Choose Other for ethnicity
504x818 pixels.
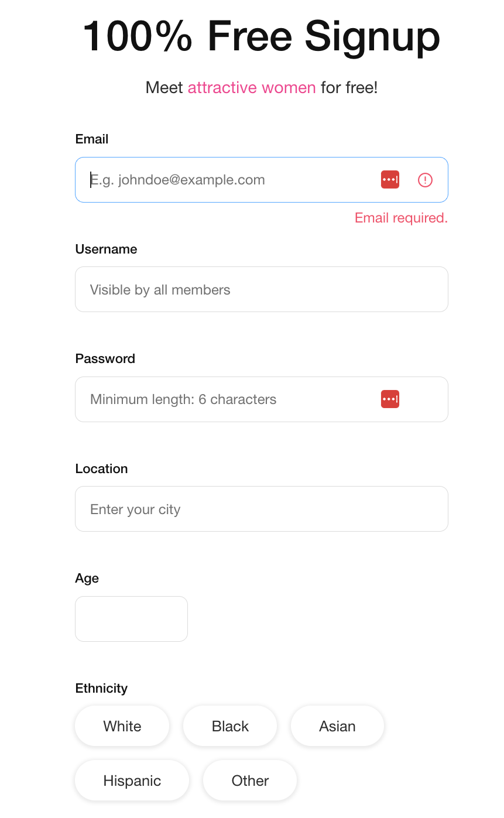point(250,780)
